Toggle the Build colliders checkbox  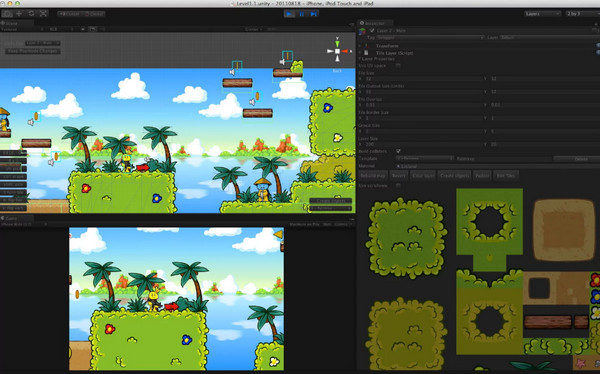coord(398,151)
